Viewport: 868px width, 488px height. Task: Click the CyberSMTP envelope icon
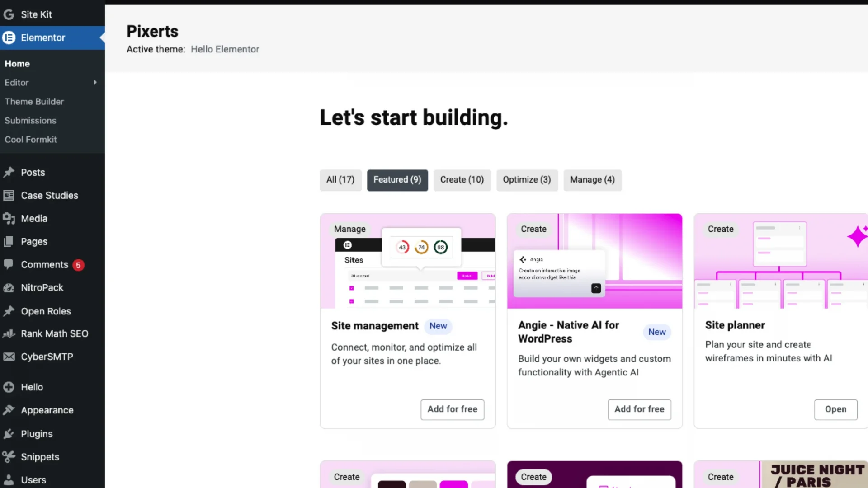(x=9, y=357)
